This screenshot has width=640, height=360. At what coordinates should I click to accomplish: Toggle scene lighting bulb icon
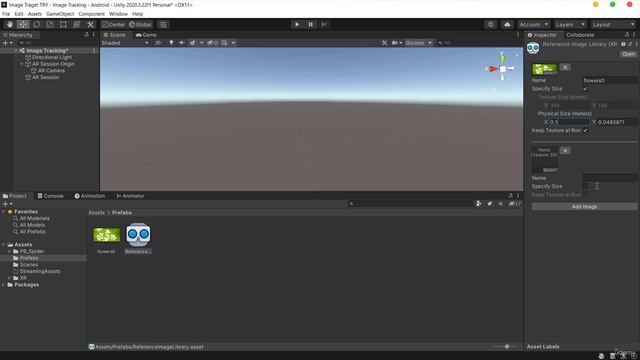tap(171, 43)
